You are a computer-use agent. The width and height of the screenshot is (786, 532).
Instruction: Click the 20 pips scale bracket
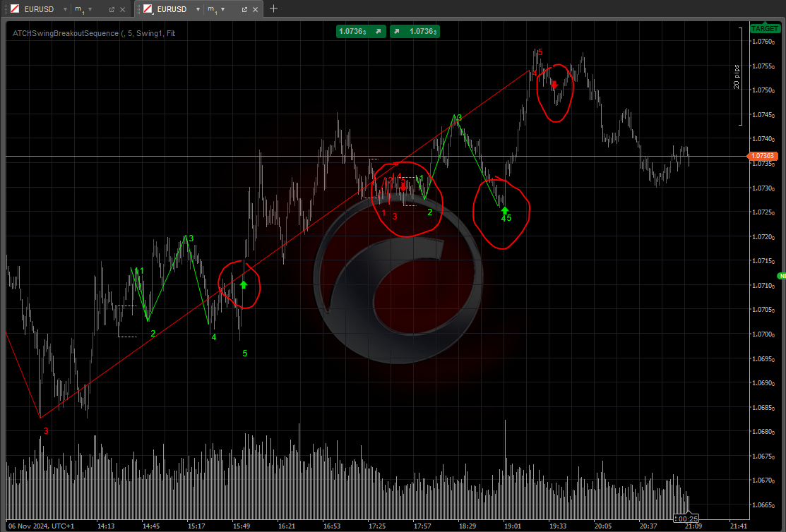pos(737,77)
